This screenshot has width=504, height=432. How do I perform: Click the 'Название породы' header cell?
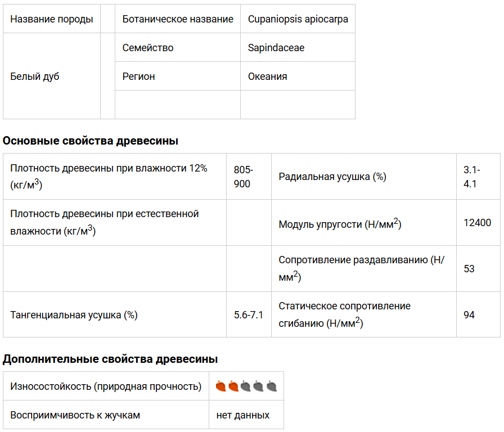52,19
